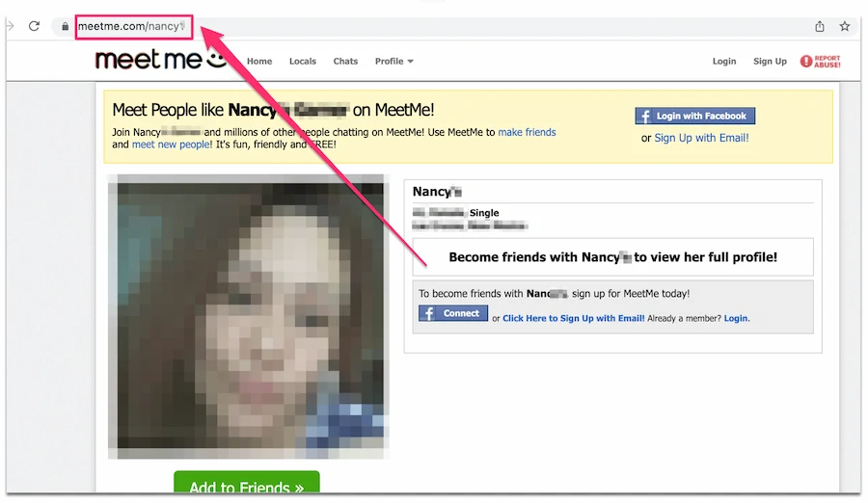Screen dimensions: 868x503
Task: Click the Login link in the header
Action: click(724, 62)
